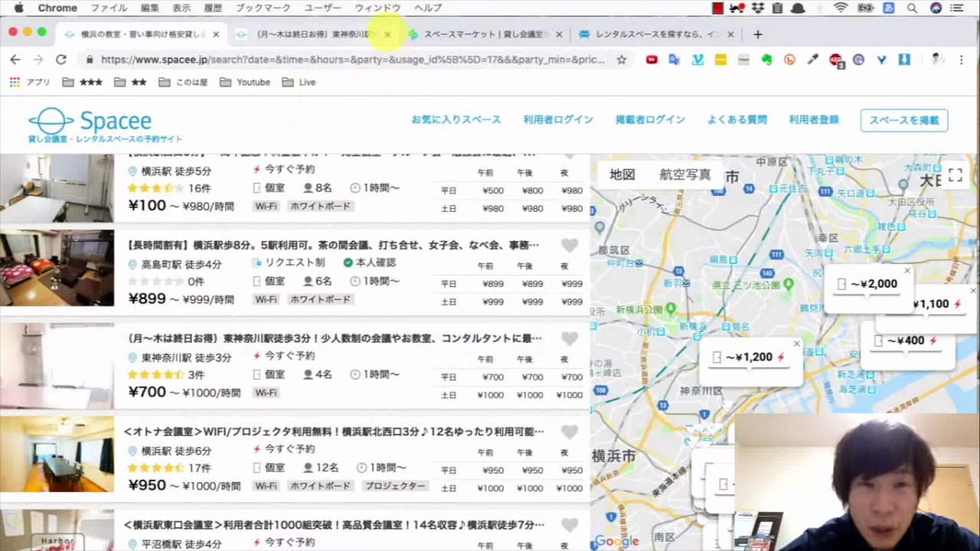Open the 高島町駅 listing room photo
The height and width of the screenshot is (551, 980).
pos(57,269)
